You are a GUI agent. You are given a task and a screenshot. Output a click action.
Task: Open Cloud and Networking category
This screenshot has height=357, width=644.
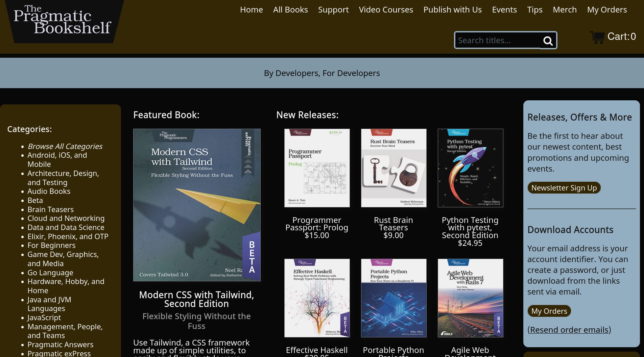[66, 218]
